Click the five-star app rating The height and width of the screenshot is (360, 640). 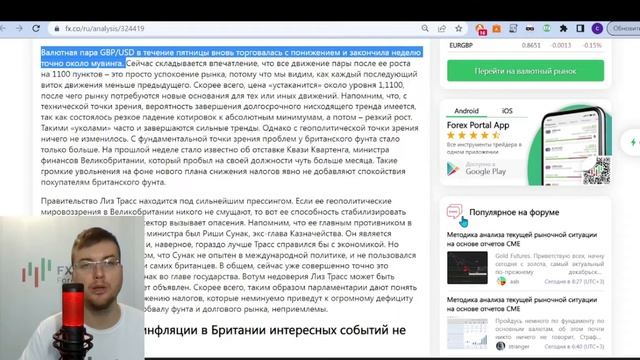(473, 135)
